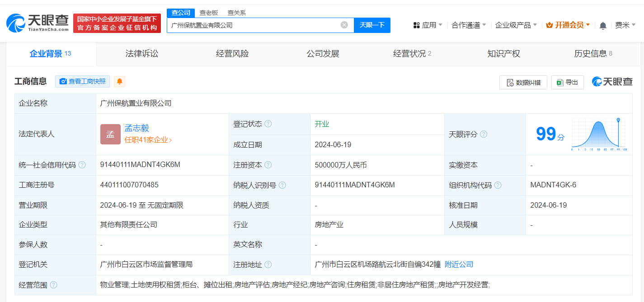The height and width of the screenshot is (302, 644).
Task: Click help icon beside 注册资本
Action: pos(268,165)
